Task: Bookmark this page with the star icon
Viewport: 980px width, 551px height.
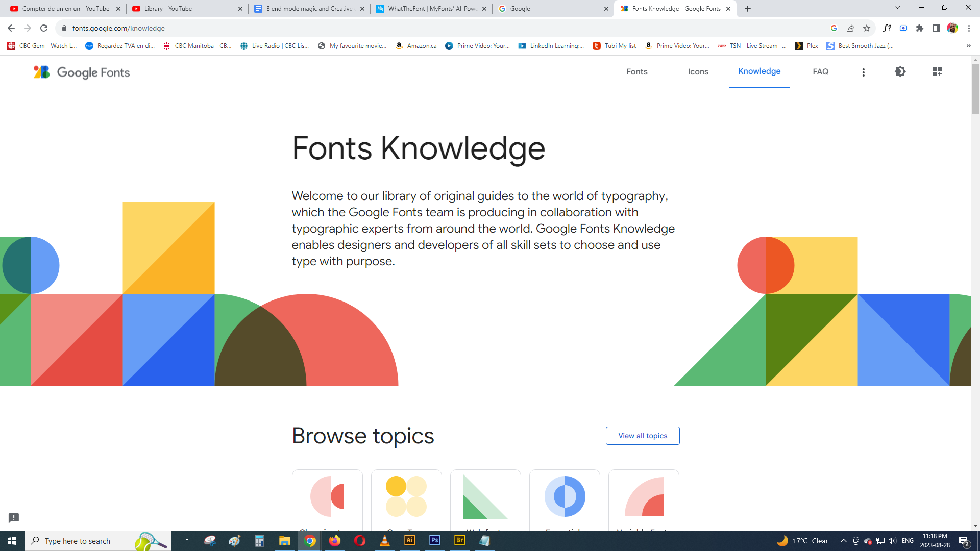Action: coord(867,29)
